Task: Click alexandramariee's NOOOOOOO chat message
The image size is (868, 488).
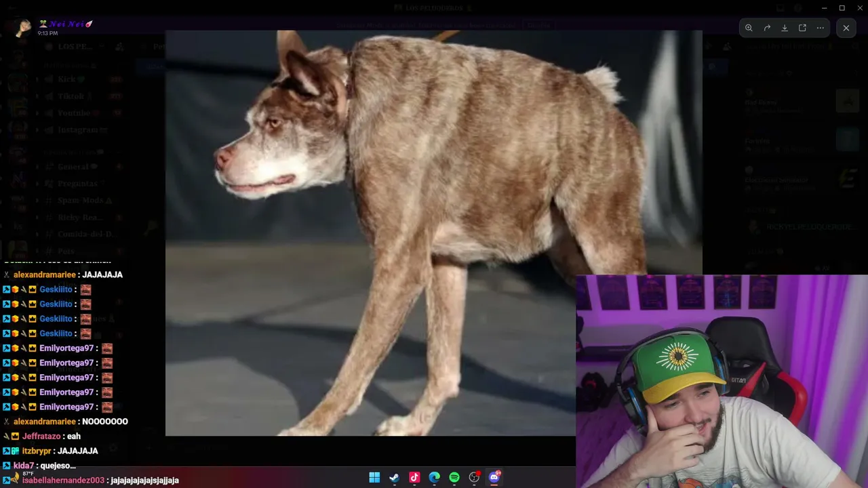Action: [x=105, y=422]
